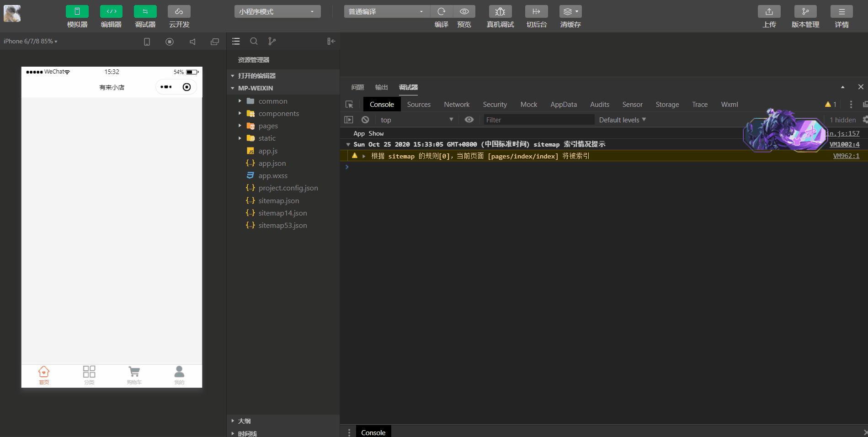The width and height of the screenshot is (868, 437).
Task: Click the inspect element selector icon
Action: (349, 105)
